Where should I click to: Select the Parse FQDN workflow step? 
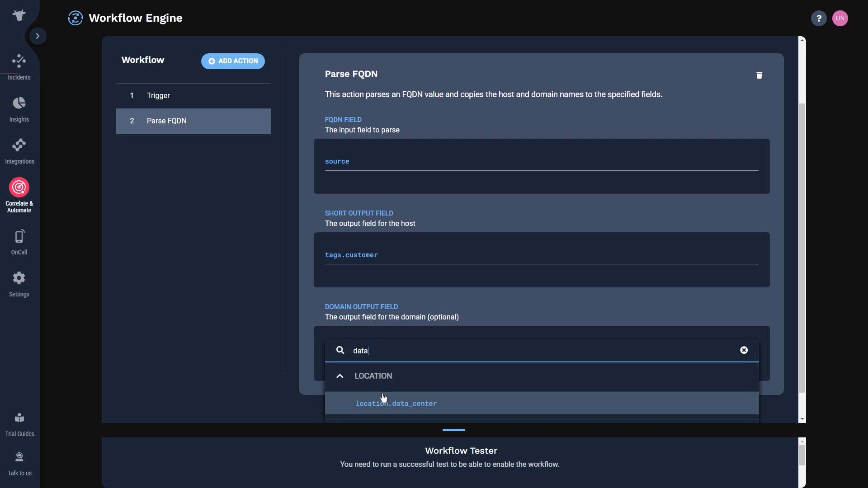pyautogui.click(x=193, y=121)
